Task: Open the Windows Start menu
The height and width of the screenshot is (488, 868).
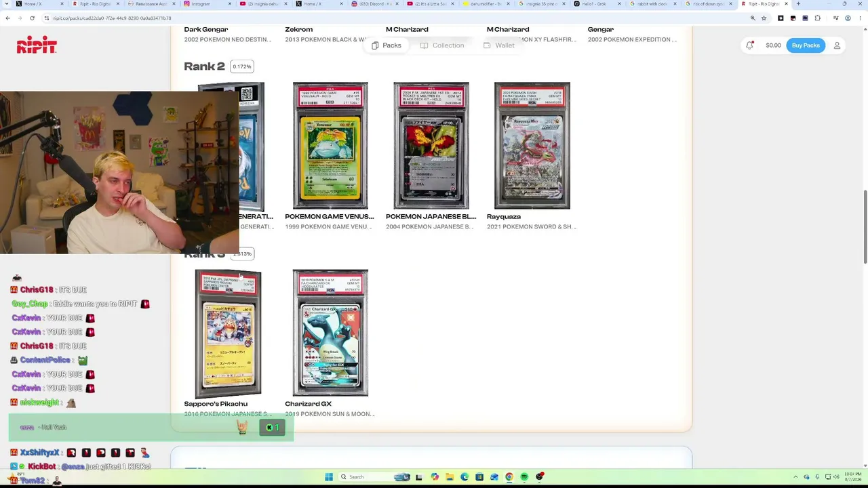Action: pyautogui.click(x=328, y=477)
